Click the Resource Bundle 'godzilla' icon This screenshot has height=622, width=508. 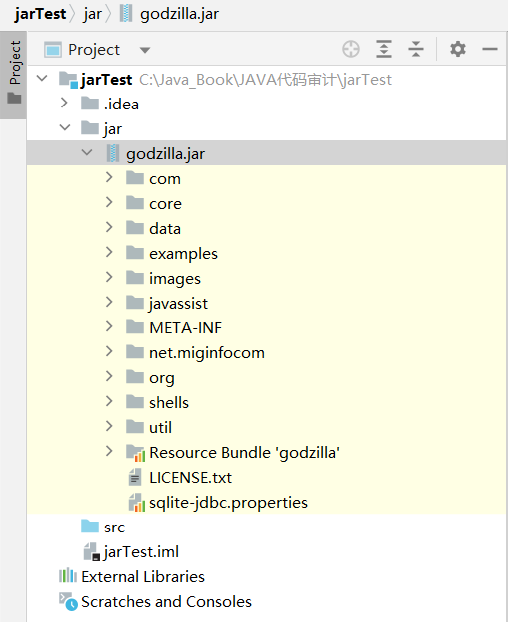(x=135, y=453)
